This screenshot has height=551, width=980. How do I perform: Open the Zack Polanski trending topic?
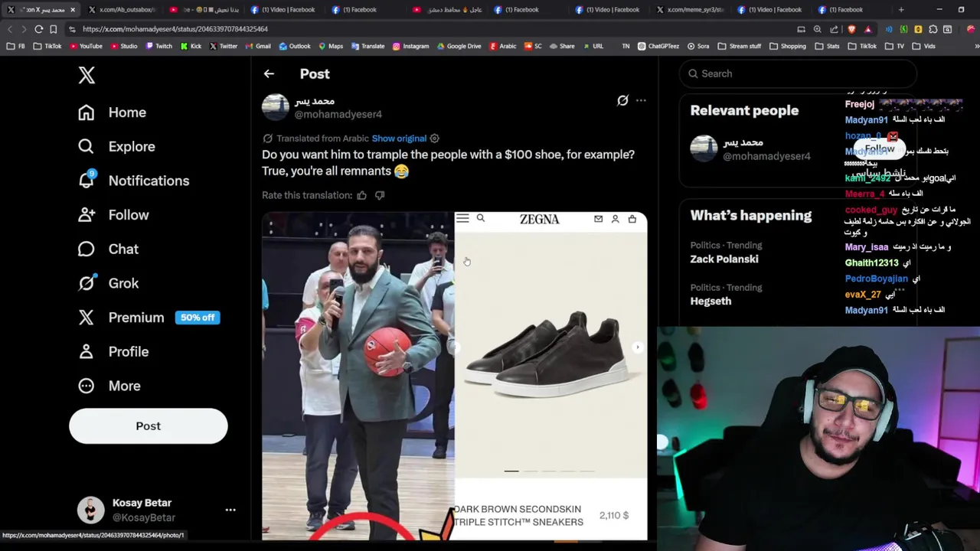coord(724,259)
